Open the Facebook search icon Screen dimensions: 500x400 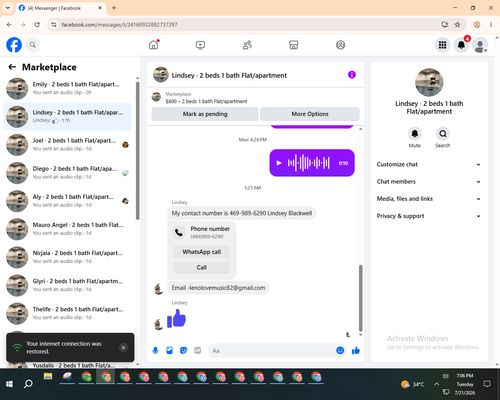33,45
